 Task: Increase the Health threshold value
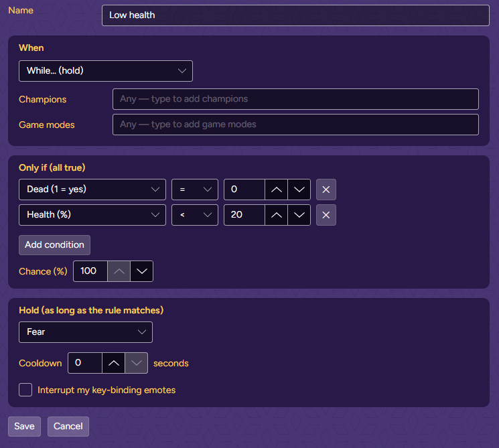[x=276, y=215]
